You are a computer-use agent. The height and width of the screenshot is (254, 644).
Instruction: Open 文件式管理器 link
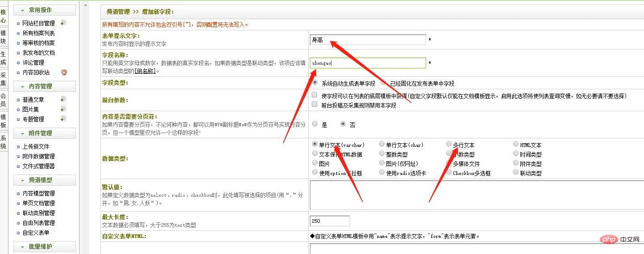(38, 166)
